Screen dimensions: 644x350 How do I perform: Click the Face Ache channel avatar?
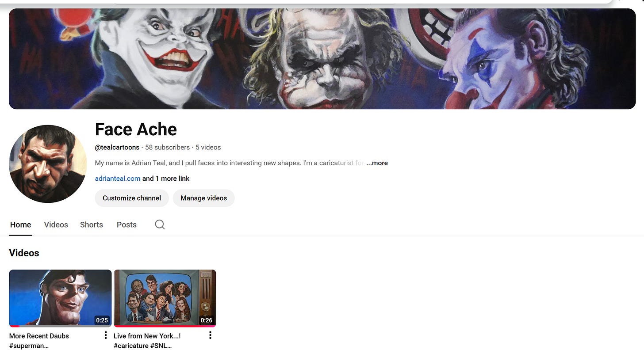pos(48,164)
